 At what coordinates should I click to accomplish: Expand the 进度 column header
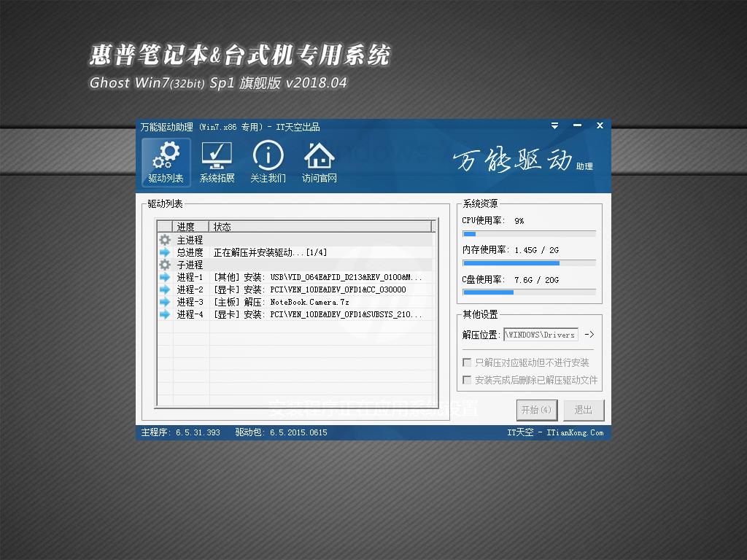[x=186, y=226]
